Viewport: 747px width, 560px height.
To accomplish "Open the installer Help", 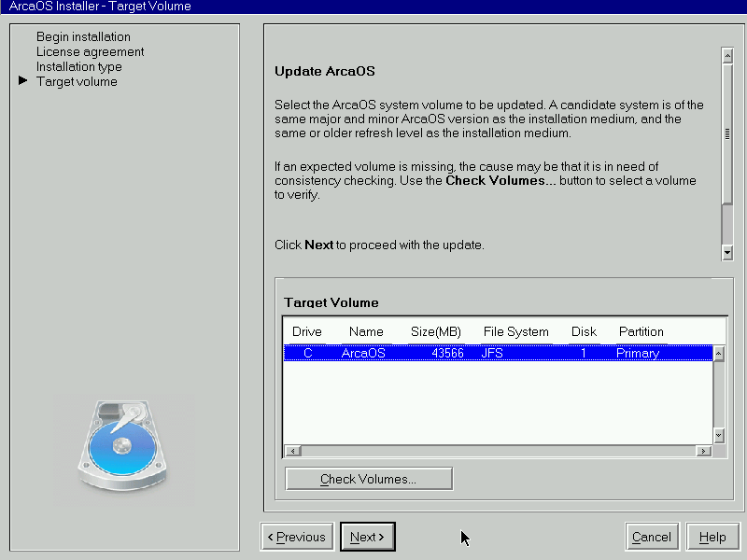I will (712, 537).
